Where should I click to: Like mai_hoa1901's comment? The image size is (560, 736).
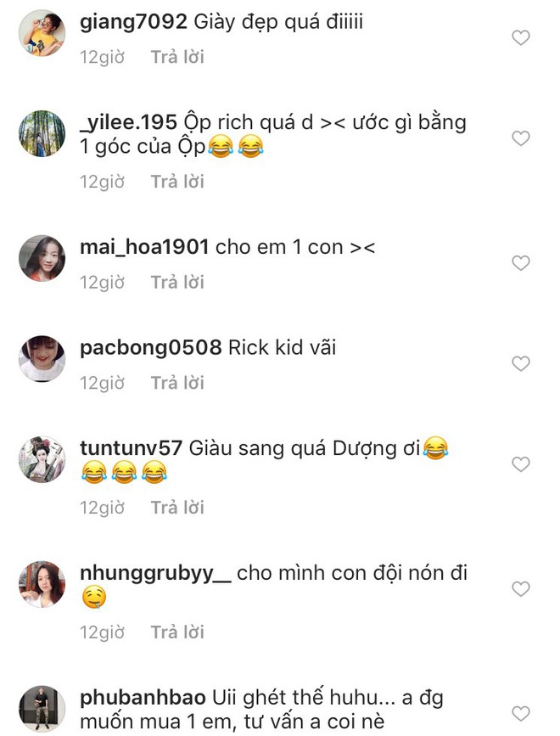521,263
